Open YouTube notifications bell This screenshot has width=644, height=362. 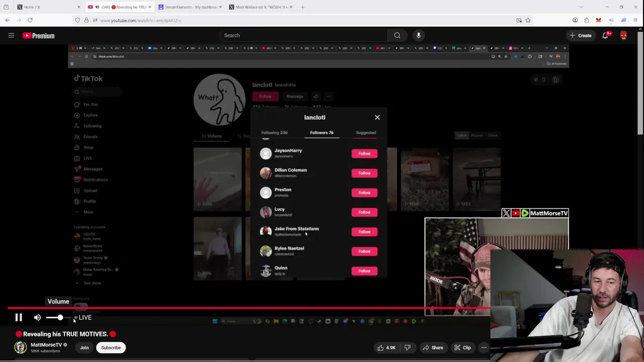click(x=605, y=35)
